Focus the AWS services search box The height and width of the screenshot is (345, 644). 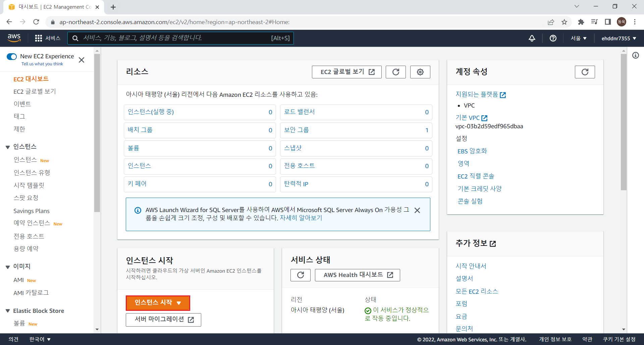(x=180, y=38)
